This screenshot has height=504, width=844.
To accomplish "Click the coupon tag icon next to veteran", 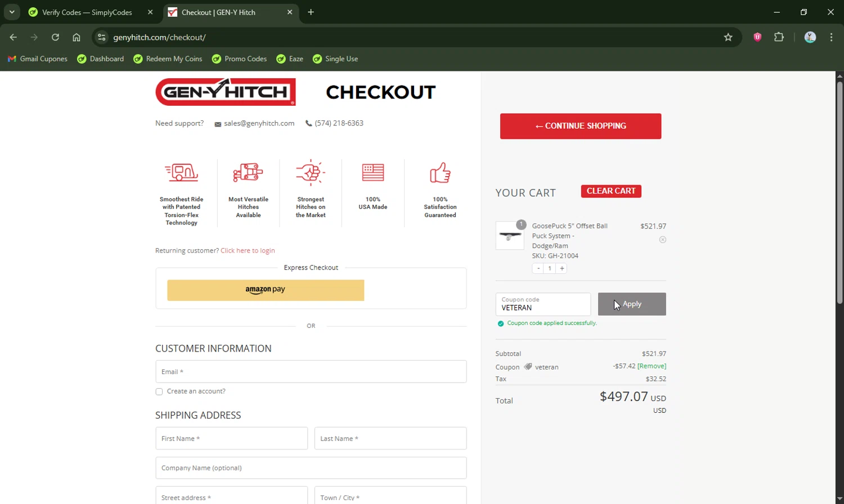I will pyautogui.click(x=528, y=367).
